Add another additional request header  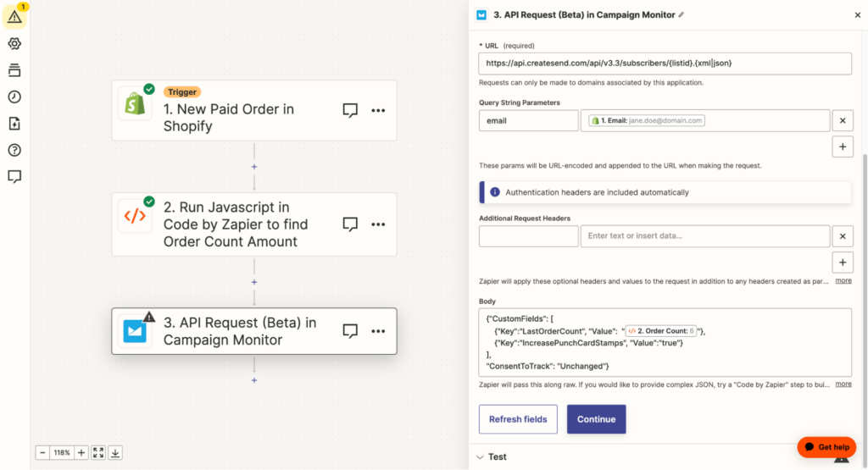843,263
